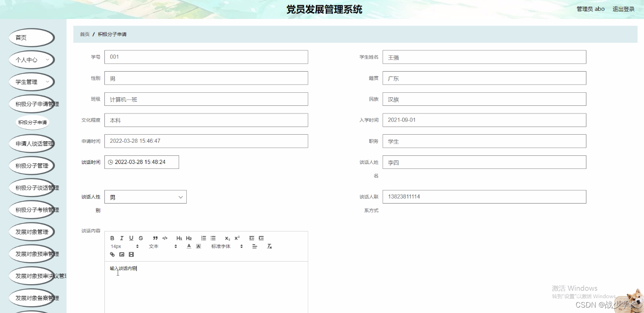This screenshot has width=644, height=313.
Task: Toggle the ordered list in the editor
Action: [203, 238]
